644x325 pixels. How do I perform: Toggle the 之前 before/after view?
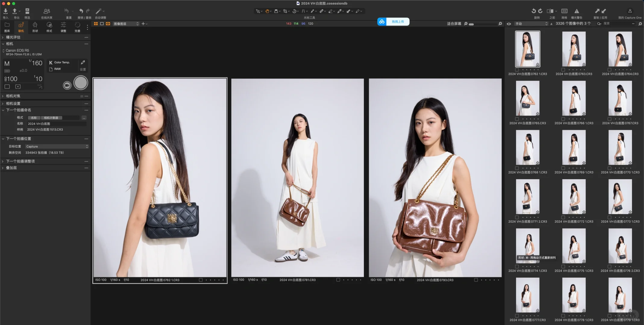click(x=550, y=11)
